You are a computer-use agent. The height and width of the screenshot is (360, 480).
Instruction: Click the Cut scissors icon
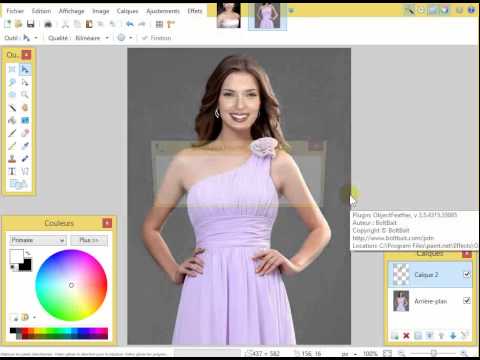[x=65, y=24]
